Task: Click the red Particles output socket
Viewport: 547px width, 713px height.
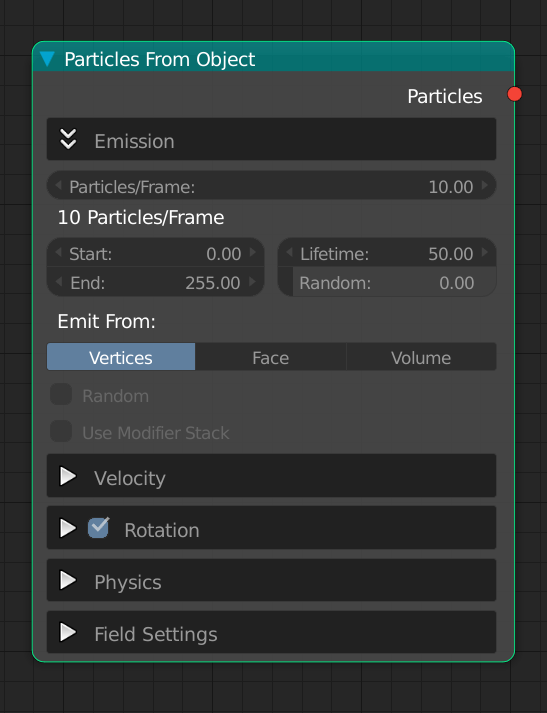Action: tap(515, 94)
